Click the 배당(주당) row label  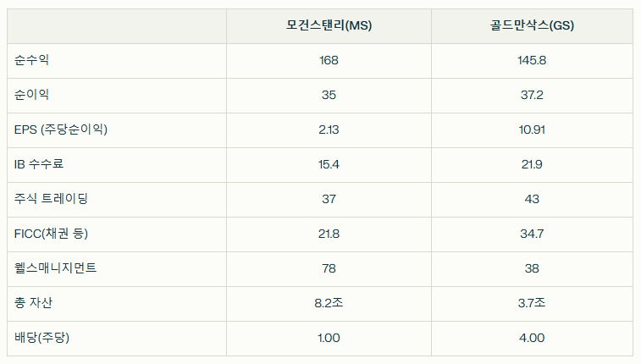click(x=41, y=338)
